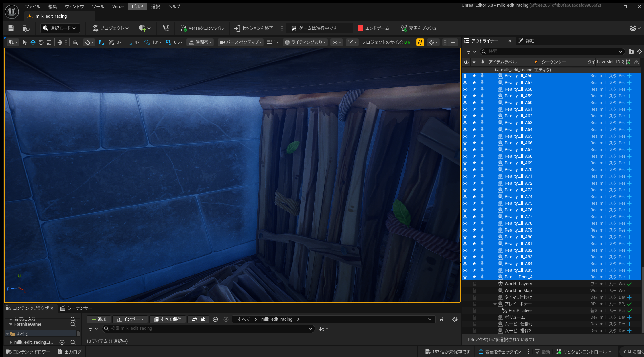
Task: Hide the Reality...ll_A65 actor
Action: [465, 136]
